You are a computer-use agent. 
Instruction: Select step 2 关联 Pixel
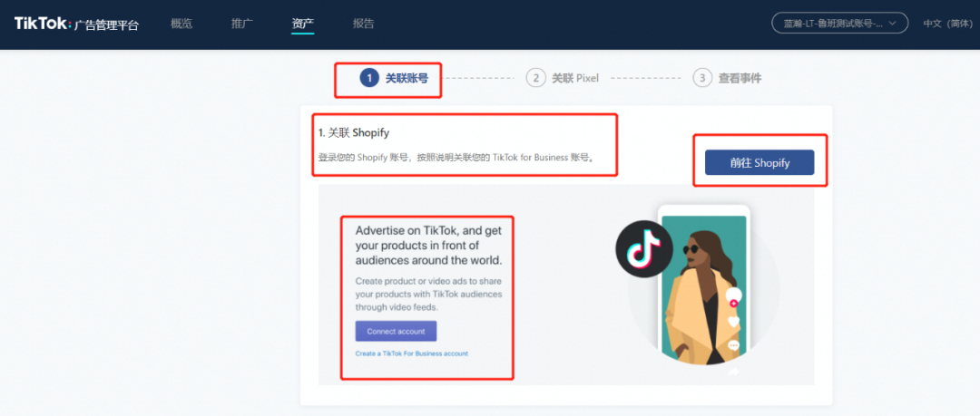point(563,78)
